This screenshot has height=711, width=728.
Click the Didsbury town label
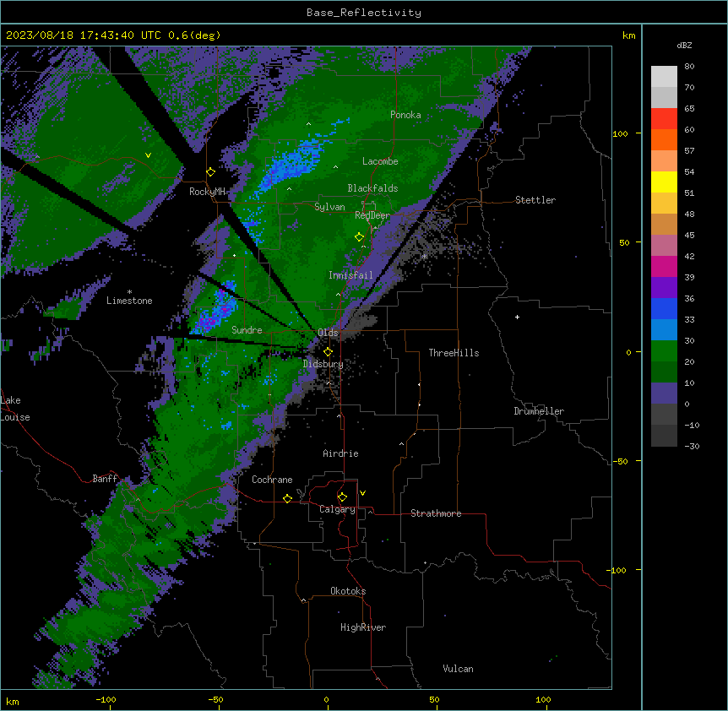323,364
